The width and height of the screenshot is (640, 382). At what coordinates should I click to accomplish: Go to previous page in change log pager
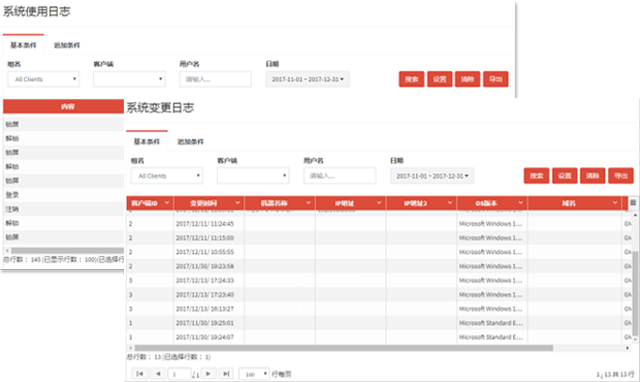158,373
